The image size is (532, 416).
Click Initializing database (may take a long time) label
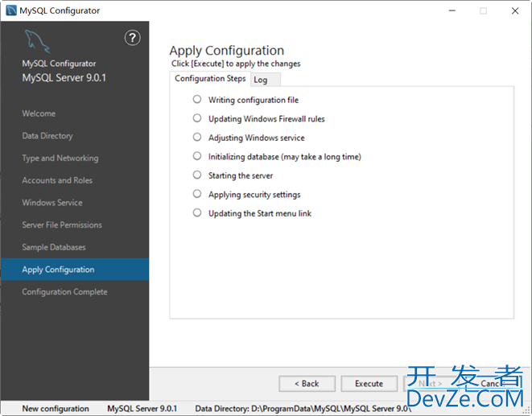point(285,157)
